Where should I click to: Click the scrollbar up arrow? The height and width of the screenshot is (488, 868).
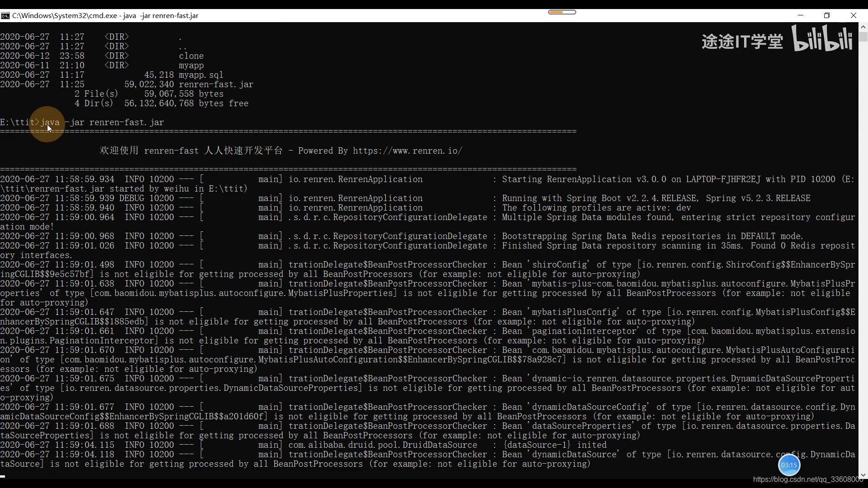pos(863,27)
